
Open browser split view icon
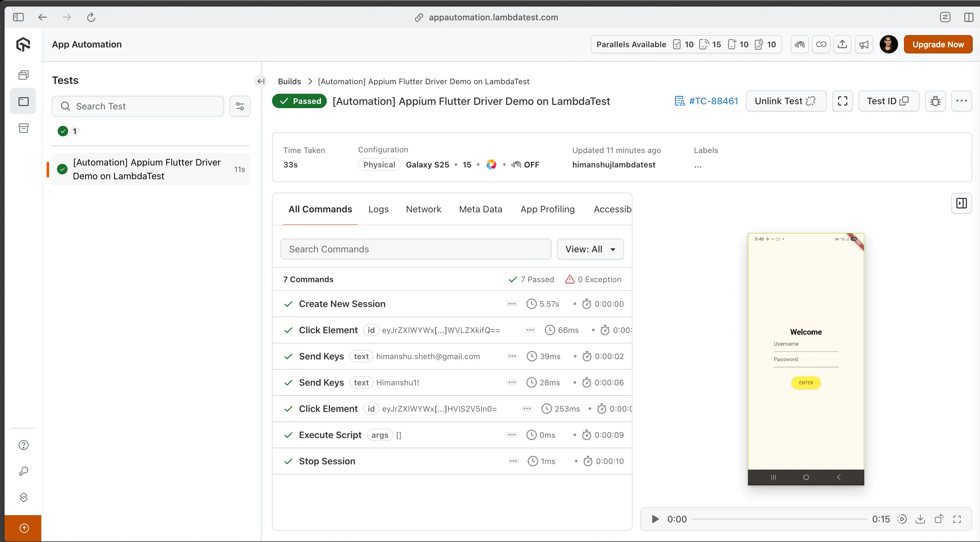coord(969,17)
